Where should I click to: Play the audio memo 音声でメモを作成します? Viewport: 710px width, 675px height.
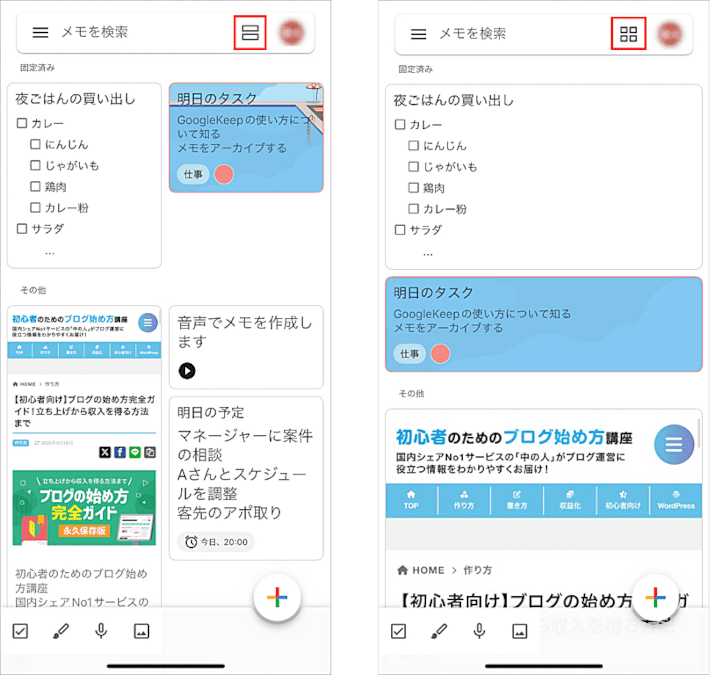[x=187, y=371]
